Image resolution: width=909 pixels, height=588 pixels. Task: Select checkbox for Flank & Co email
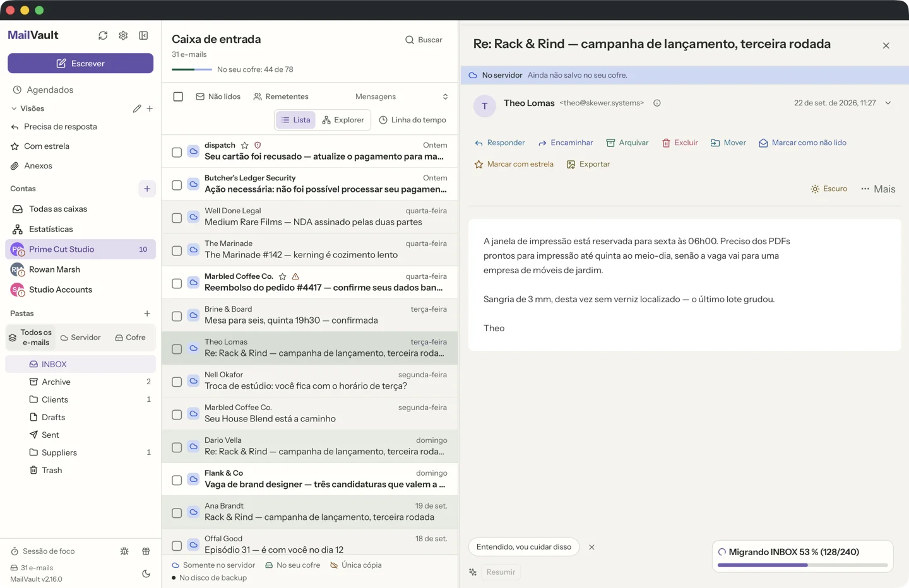(177, 480)
